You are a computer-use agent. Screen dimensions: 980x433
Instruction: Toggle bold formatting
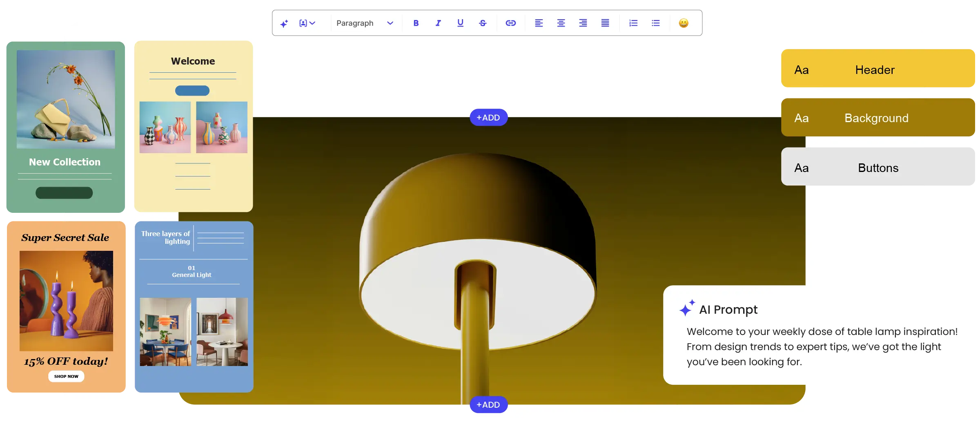[416, 23]
